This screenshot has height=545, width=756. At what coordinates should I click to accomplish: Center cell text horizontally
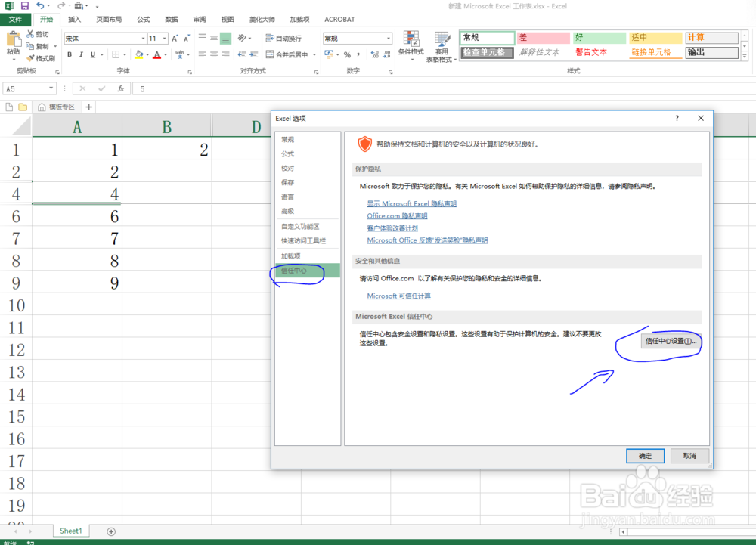[214, 54]
